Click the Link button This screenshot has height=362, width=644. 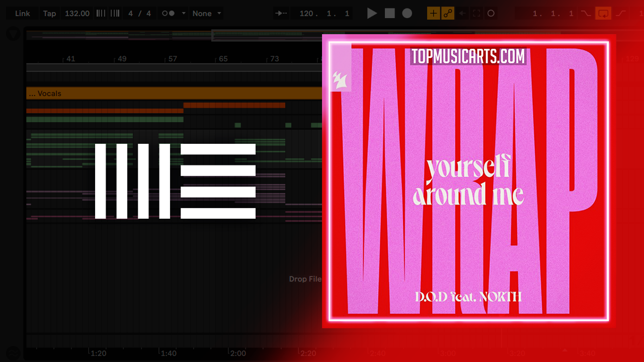pos(22,14)
